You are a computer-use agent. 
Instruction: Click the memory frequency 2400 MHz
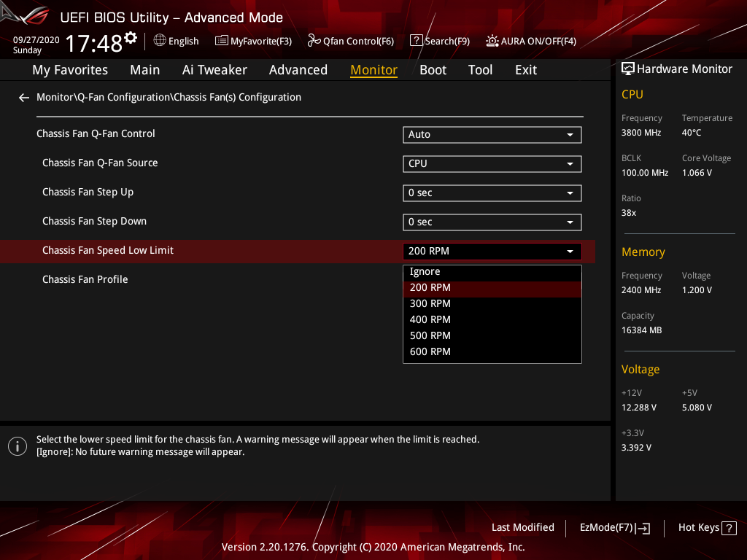(x=640, y=290)
